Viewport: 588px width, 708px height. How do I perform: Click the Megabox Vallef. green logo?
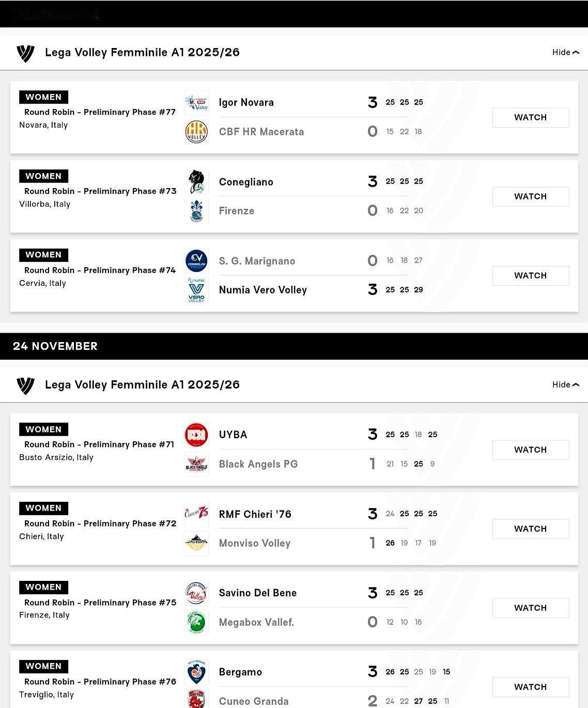pyautogui.click(x=196, y=622)
